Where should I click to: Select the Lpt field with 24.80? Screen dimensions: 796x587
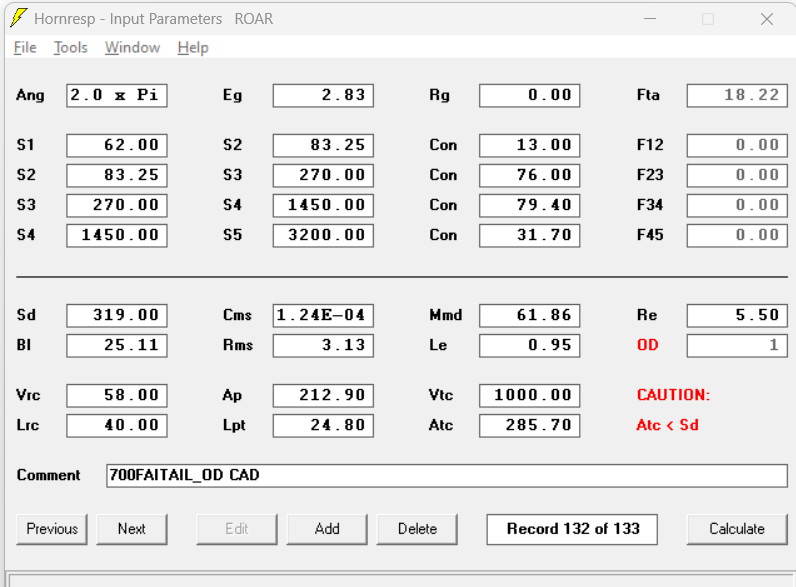click(x=323, y=426)
